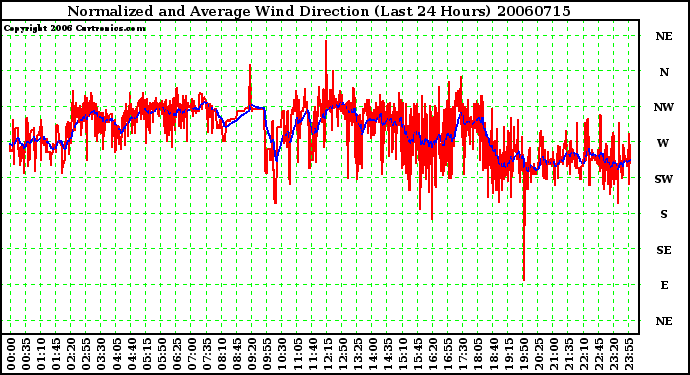Select the '18:05' time label

[478, 354]
